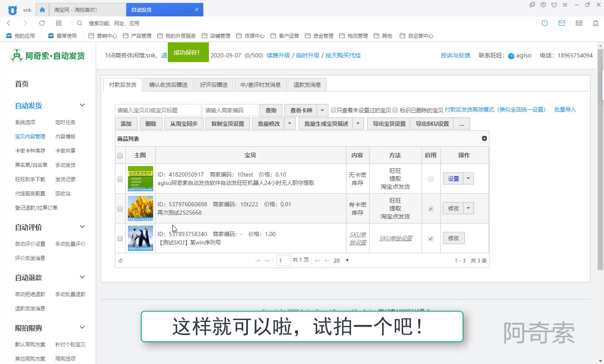Close the 自动发货 browser tab
The height and width of the screenshot is (364, 604).
point(197,10)
